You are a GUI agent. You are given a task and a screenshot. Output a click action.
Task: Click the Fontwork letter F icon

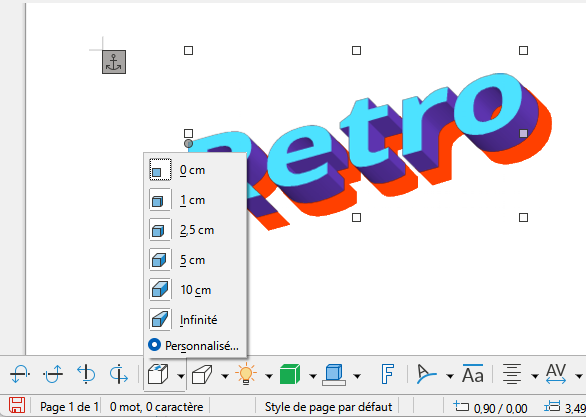tap(387, 374)
